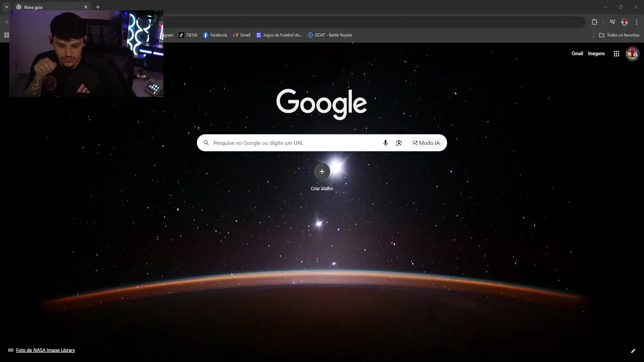Start voice search with microphone icon
The height and width of the screenshot is (362, 644).
click(x=385, y=143)
